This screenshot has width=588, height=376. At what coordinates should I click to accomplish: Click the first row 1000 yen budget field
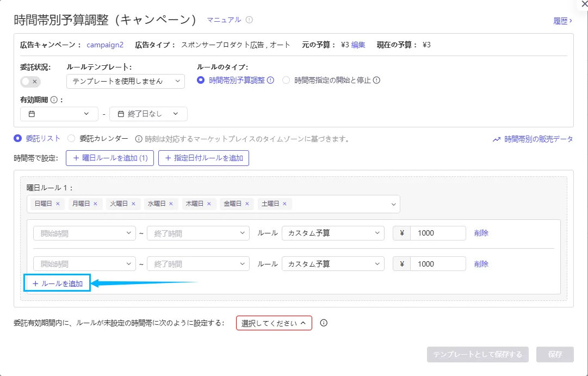point(438,233)
